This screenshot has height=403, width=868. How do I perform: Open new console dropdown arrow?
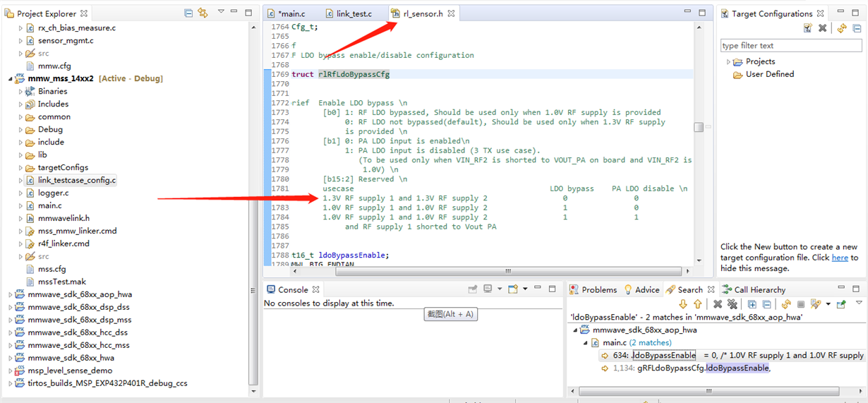(x=525, y=289)
